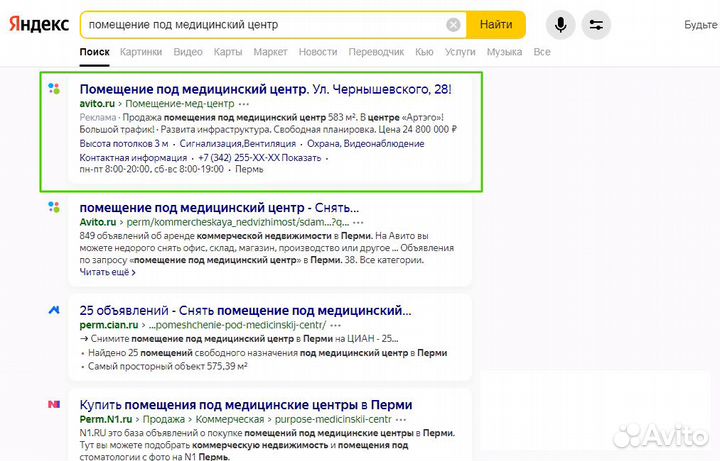The width and height of the screenshot is (720, 461).
Task: Open the Коммерческая breadcrumb of the N1 result
Action: click(230, 419)
